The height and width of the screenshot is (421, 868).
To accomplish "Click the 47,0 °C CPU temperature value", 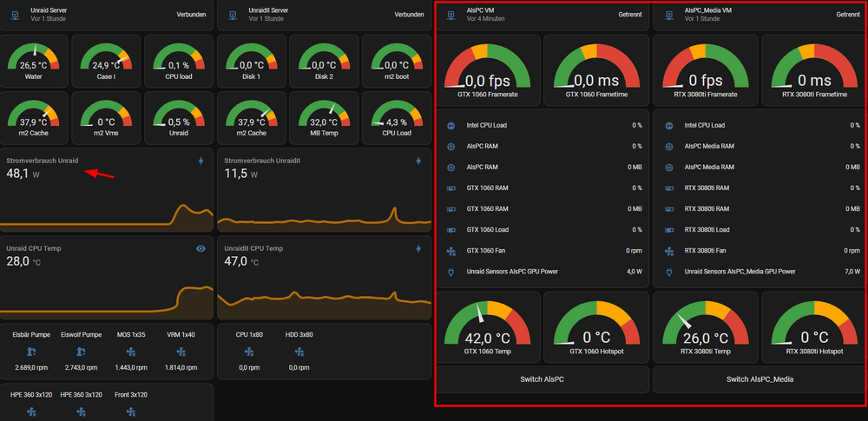I will tap(240, 261).
